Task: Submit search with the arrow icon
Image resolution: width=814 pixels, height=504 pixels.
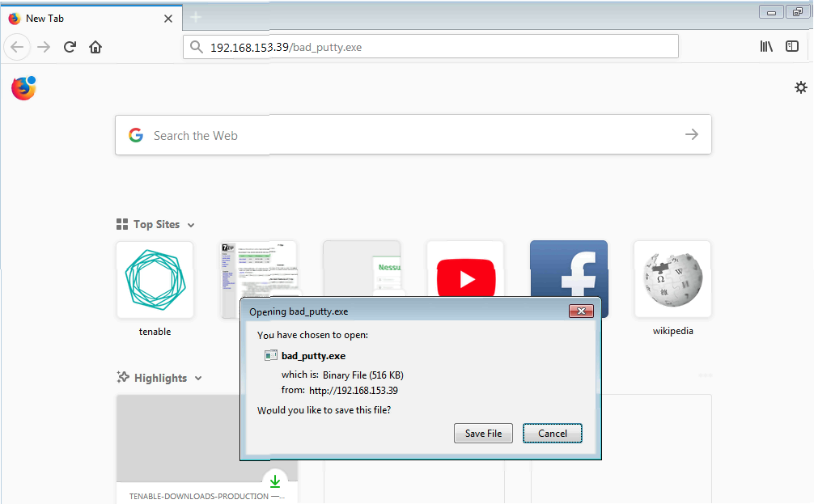Action: coord(691,135)
